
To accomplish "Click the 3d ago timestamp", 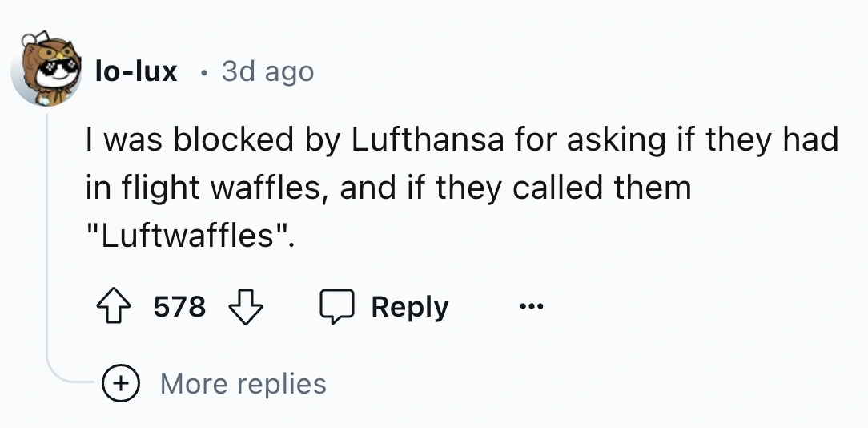I will [267, 71].
